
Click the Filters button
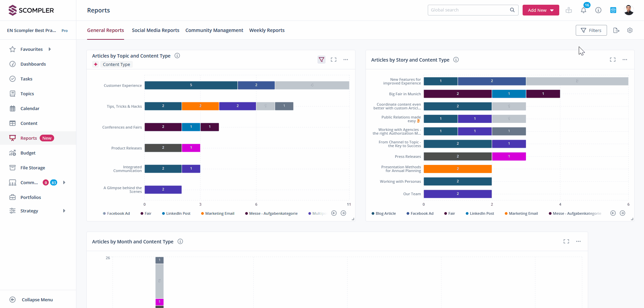coord(591,30)
